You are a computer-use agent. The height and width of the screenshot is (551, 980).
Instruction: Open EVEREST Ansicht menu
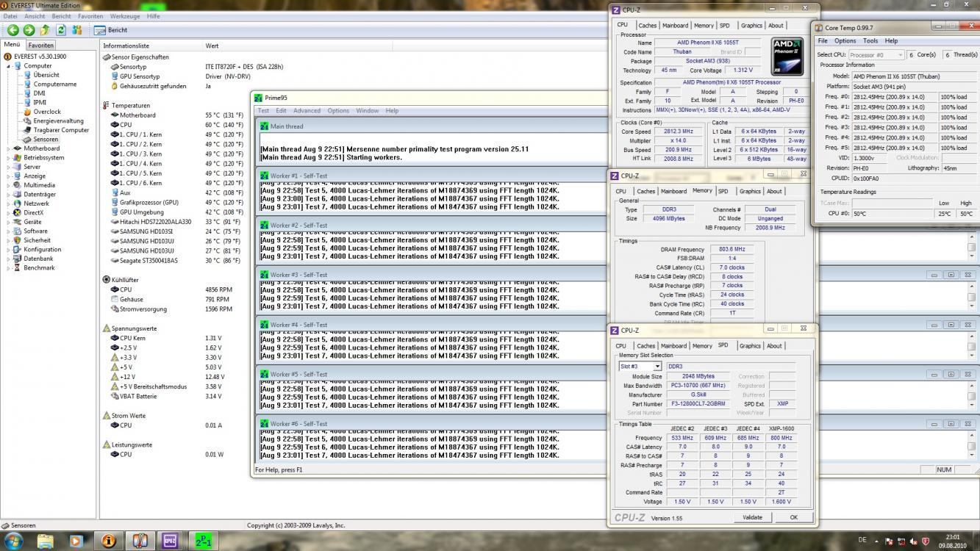coord(35,16)
